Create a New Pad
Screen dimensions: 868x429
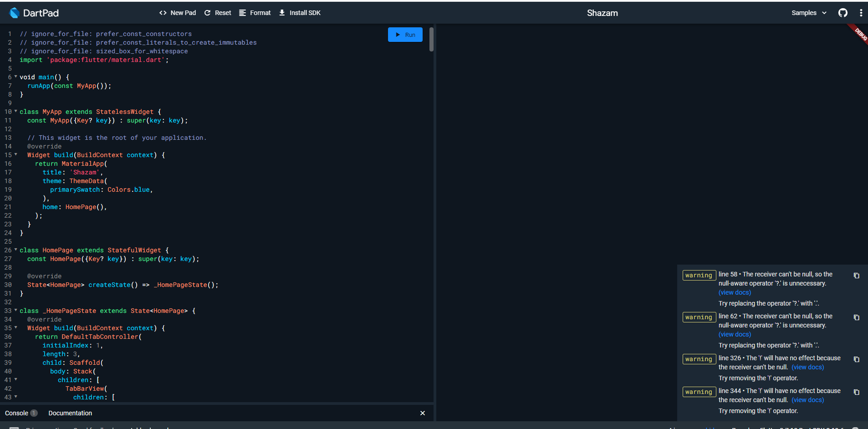(178, 13)
